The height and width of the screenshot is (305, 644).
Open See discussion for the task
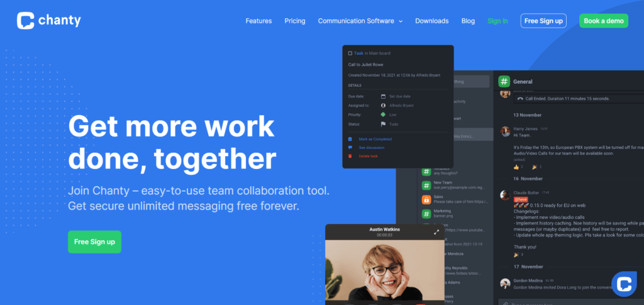(x=371, y=147)
